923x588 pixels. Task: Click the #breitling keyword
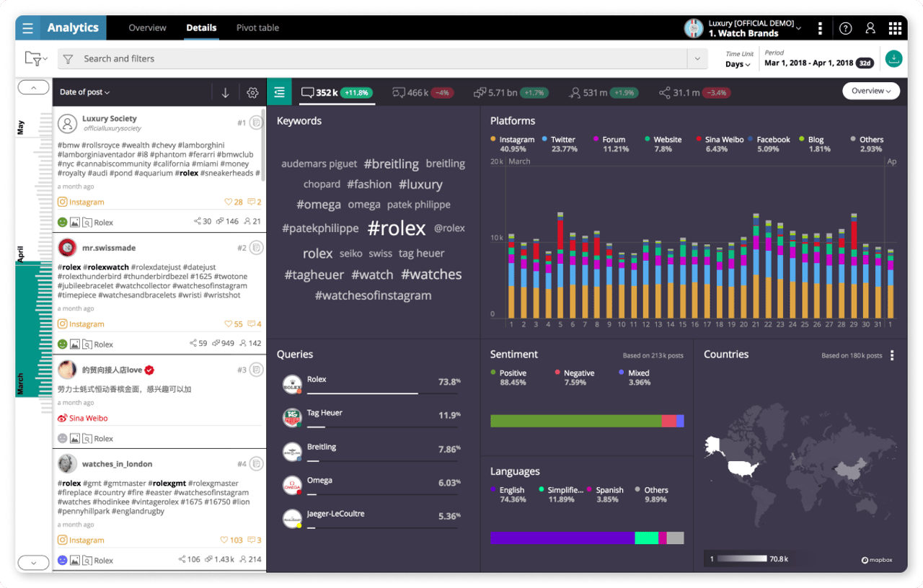click(392, 164)
